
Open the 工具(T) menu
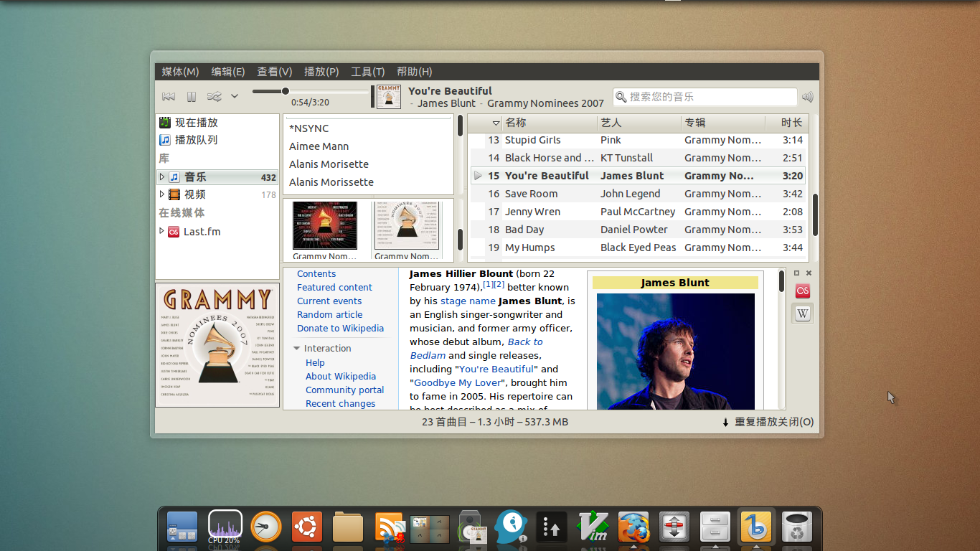368,72
